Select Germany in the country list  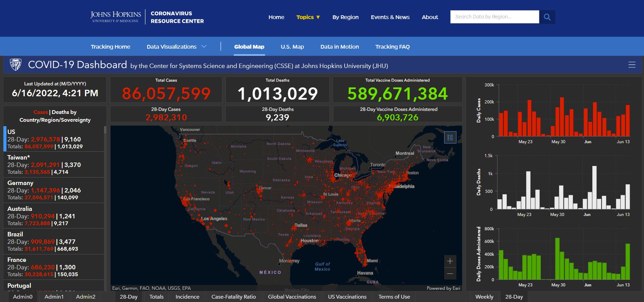click(54, 190)
